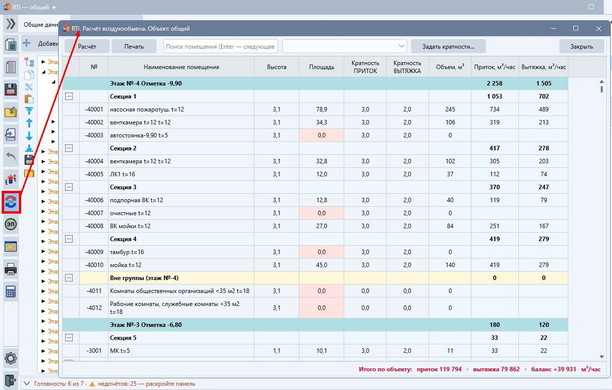
Task: Open air exchange calculation red-blue arrows icon
Action: (x=11, y=202)
